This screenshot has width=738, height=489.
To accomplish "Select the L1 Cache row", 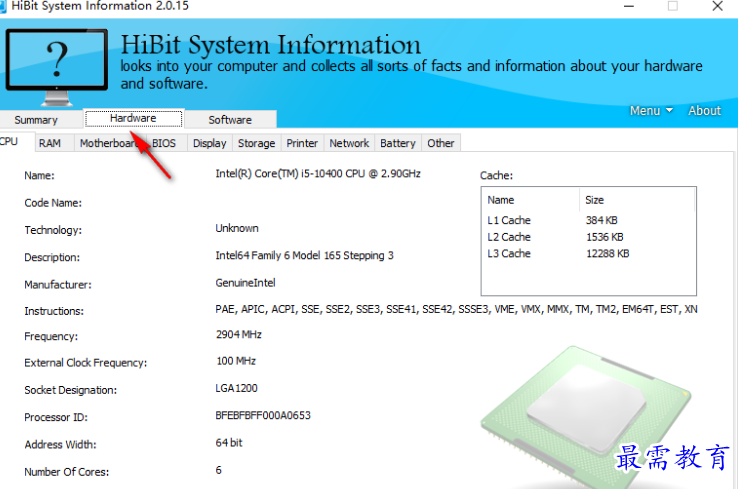I will (588, 220).
